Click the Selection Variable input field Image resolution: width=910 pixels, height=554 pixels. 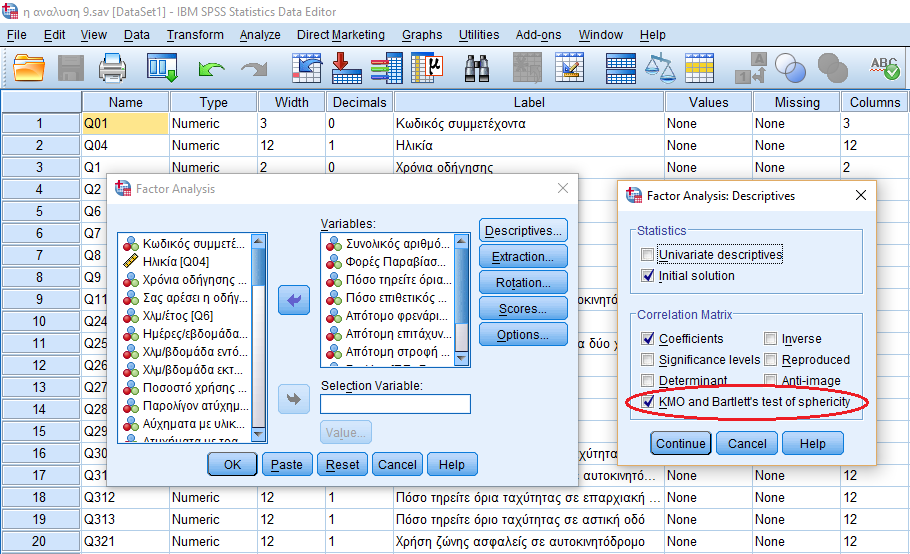click(x=395, y=404)
